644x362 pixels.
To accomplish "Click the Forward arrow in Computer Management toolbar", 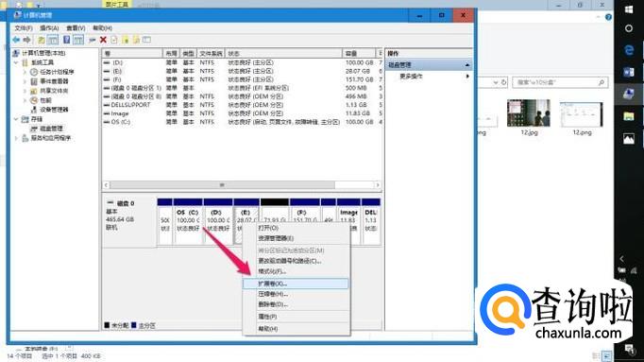I will coord(27,40).
